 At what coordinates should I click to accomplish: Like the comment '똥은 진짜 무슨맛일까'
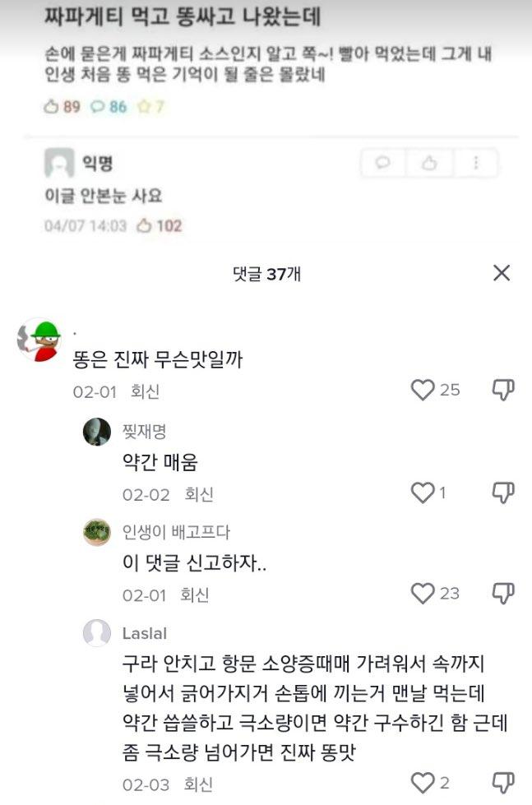pos(422,390)
